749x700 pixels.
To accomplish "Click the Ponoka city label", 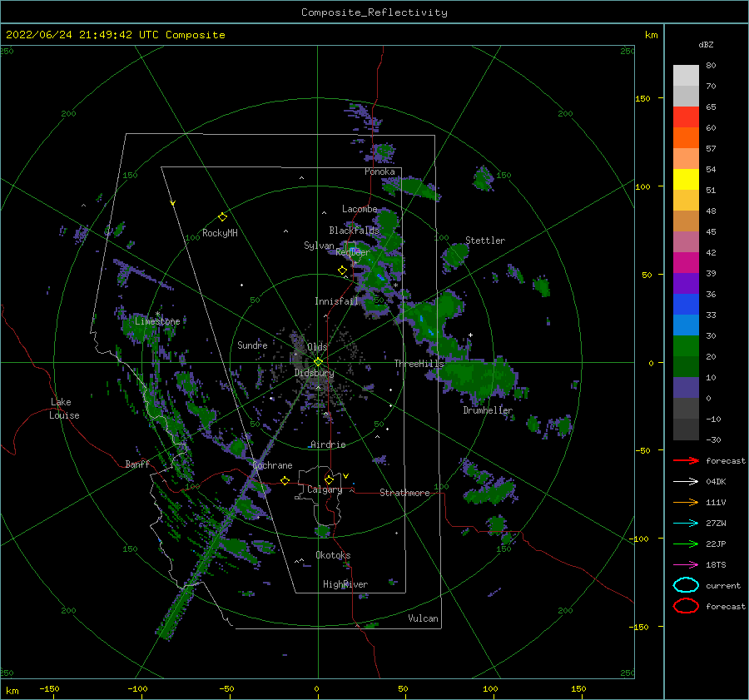I will pyautogui.click(x=379, y=171).
